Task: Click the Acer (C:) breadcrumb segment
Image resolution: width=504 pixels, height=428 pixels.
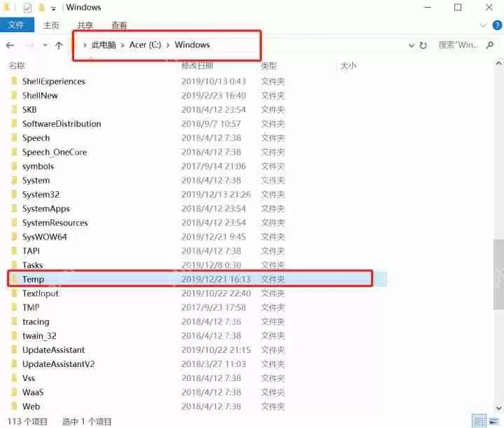Action: [x=146, y=45]
